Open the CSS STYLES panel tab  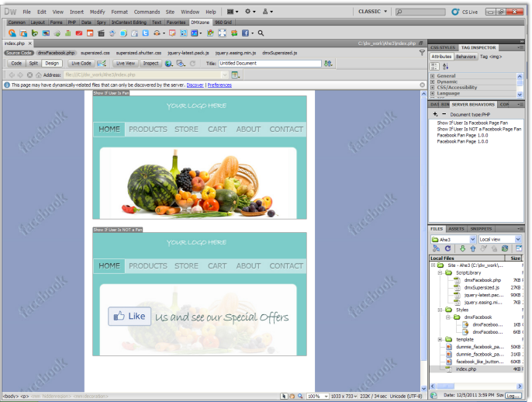(443, 47)
